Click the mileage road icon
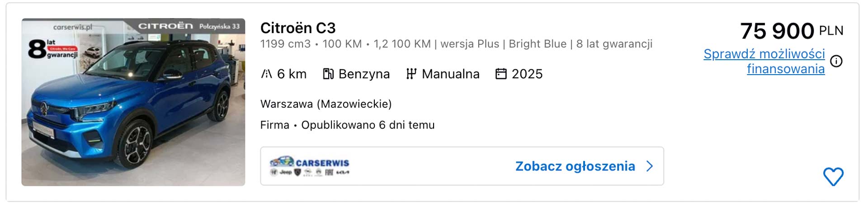This screenshot has width=868, height=208. pos(266,74)
